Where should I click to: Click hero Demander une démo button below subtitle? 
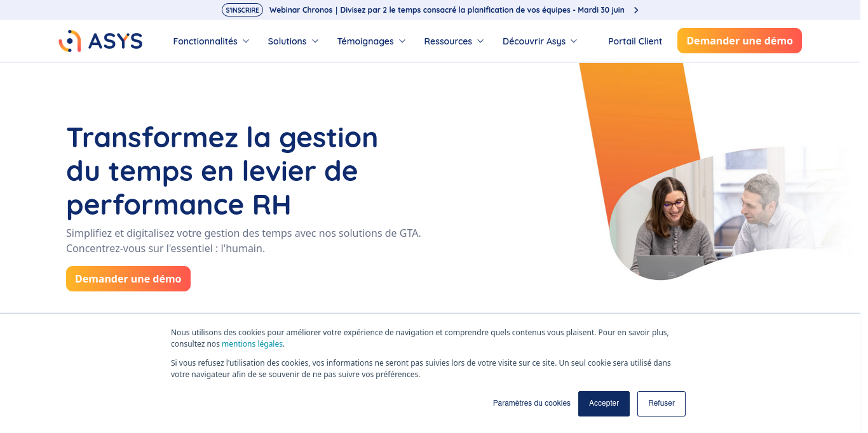[x=128, y=279]
